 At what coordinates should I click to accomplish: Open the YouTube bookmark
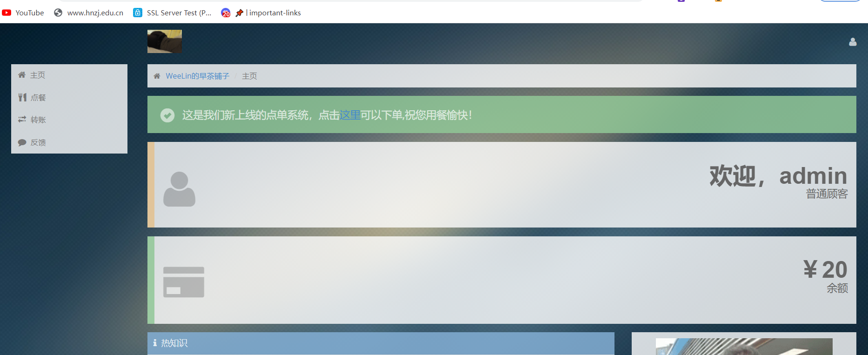23,13
